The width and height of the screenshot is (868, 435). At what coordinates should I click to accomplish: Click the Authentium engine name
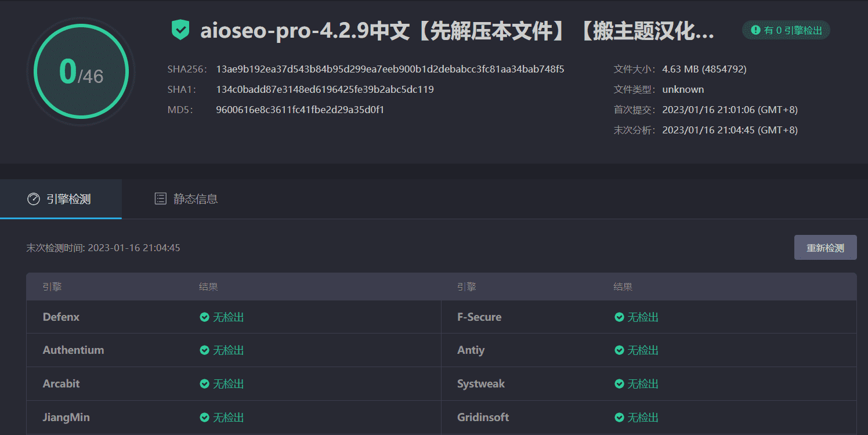click(73, 350)
